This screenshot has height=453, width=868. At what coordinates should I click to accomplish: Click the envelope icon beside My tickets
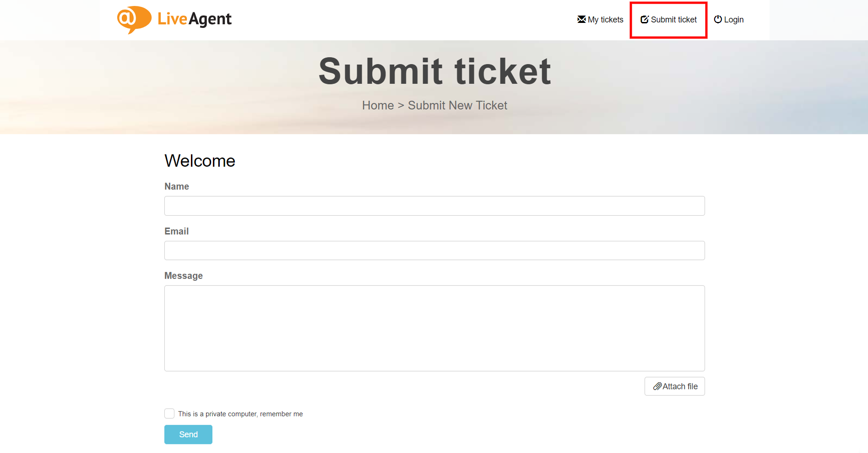coord(581,19)
